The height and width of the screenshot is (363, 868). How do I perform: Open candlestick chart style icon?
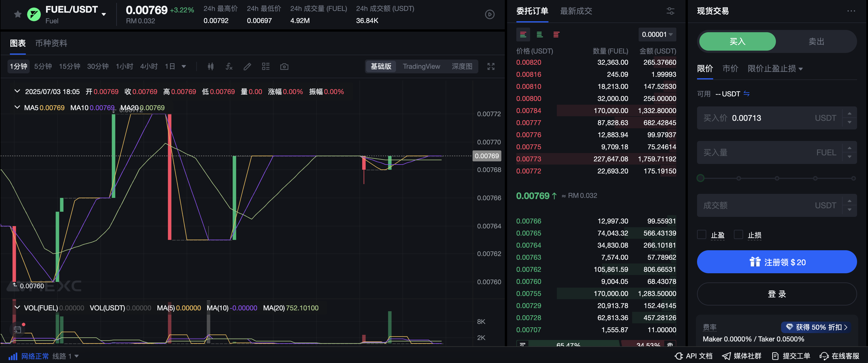point(211,67)
